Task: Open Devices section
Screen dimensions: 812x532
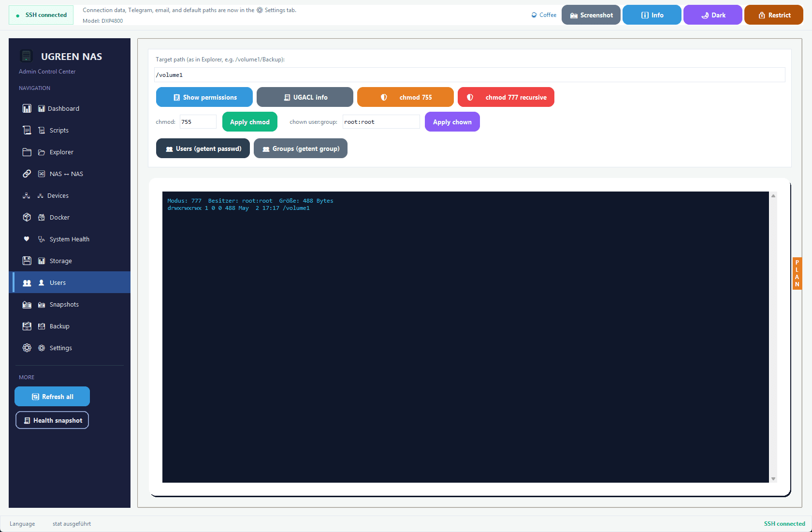Action: [x=70, y=195]
